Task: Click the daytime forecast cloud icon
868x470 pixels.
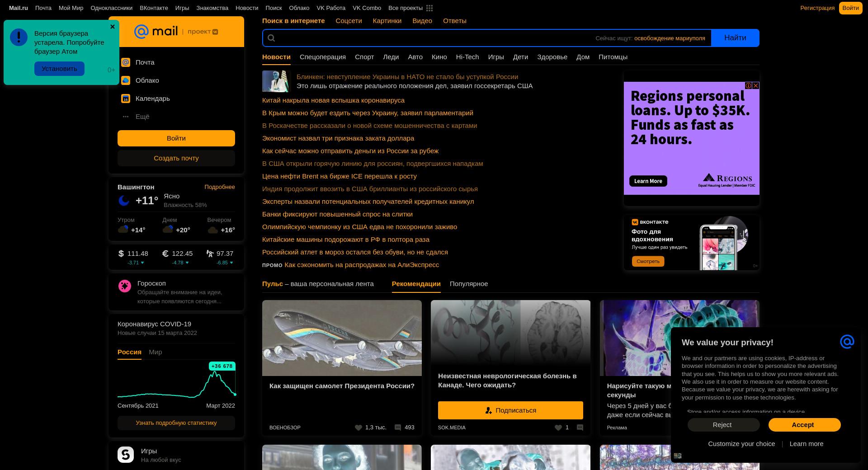Action: (168, 230)
